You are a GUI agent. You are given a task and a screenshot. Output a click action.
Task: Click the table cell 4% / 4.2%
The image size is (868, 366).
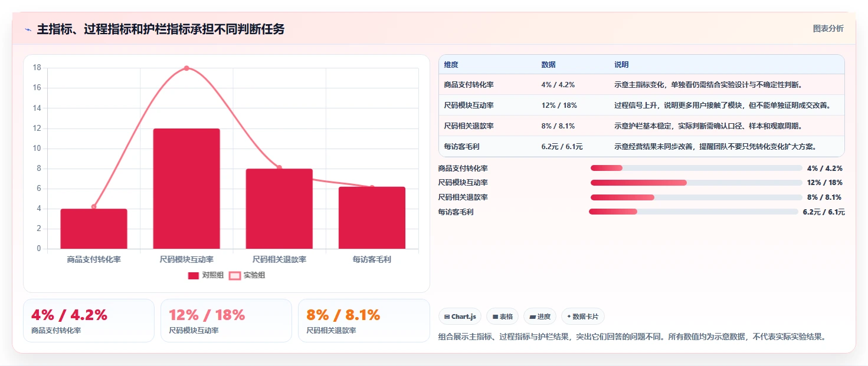pyautogui.click(x=558, y=85)
